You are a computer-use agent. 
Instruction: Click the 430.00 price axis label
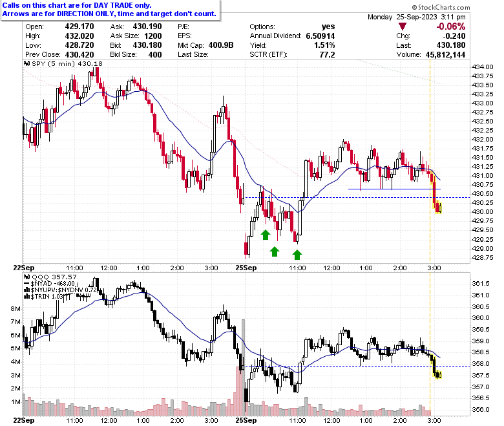click(x=482, y=211)
